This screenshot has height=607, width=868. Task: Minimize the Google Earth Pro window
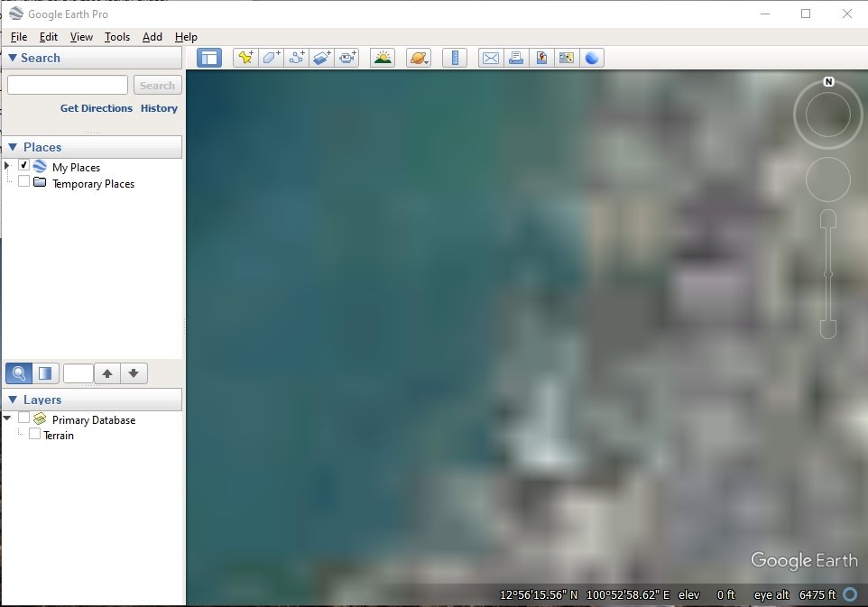click(765, 14)
